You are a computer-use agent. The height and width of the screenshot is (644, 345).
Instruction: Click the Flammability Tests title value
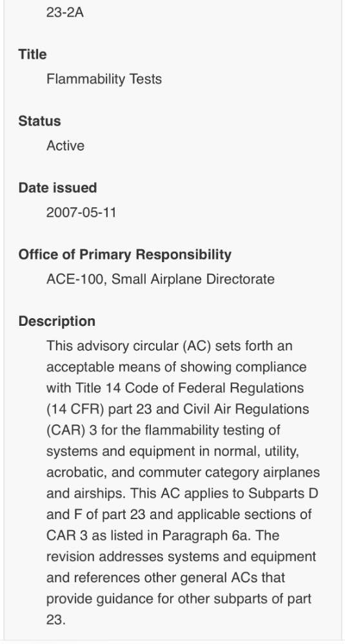[104, 79]
